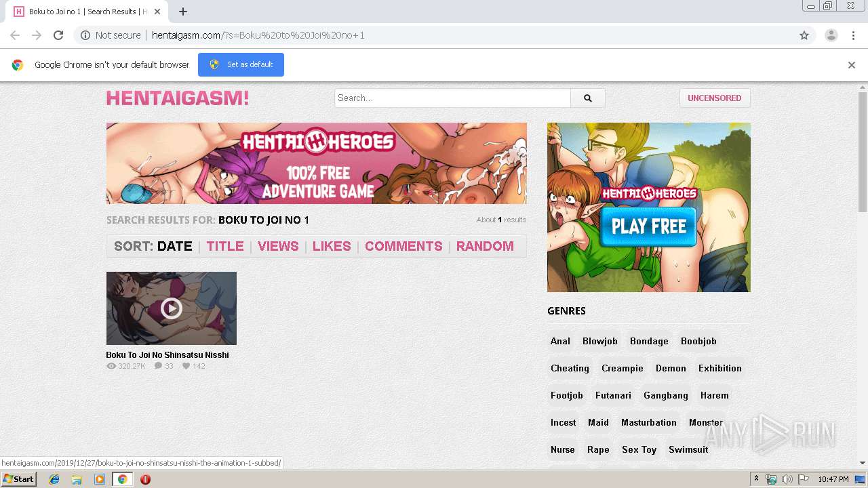Image resolution: width=868 pixels, height=488 pixels.
Task: Select the Demon genre tag
Action: 671,368
